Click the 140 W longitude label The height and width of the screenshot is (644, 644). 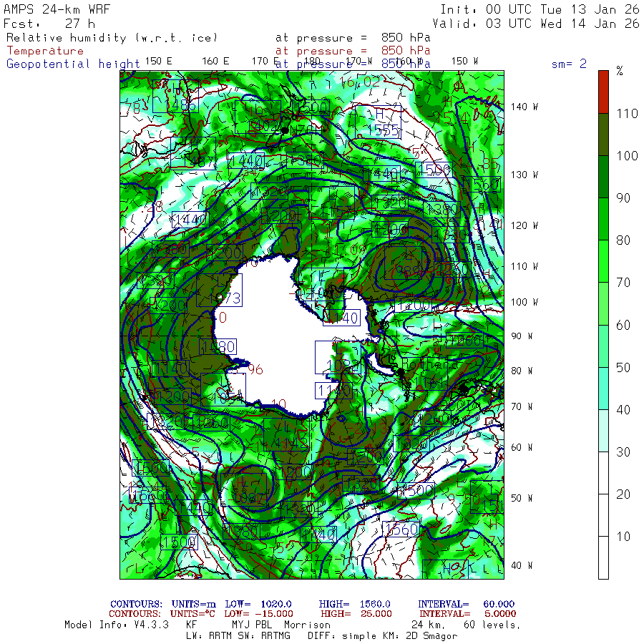tap(525, 107)
